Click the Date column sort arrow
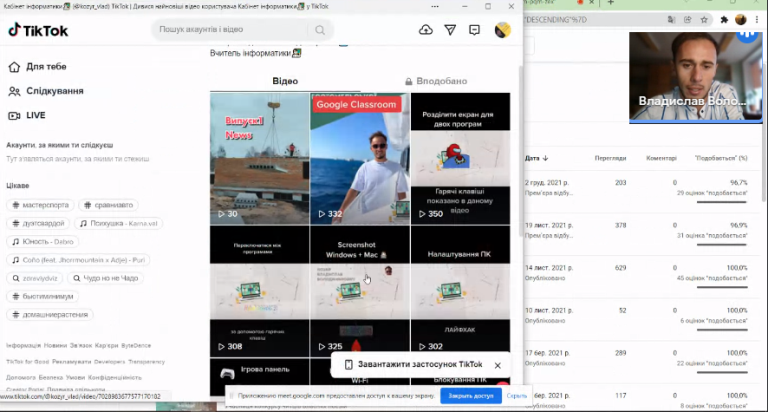This screenshot has width=768, height=412. [x=545, y=158]
